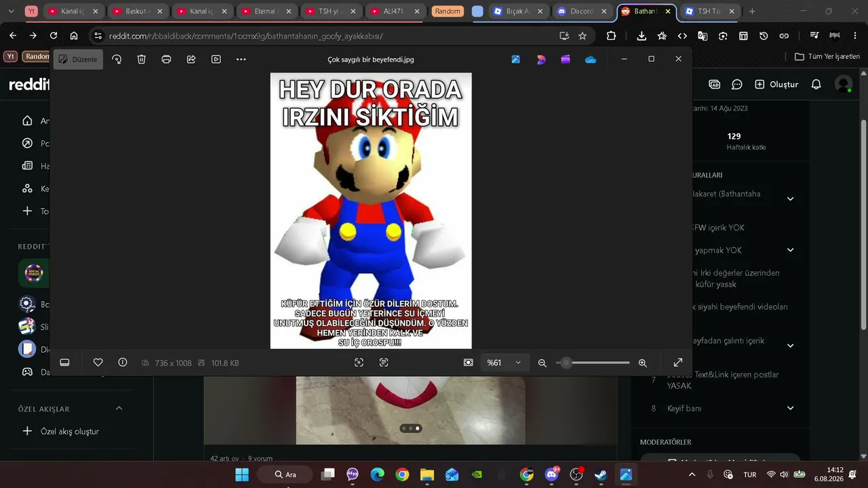
Task: Open Clipchamp icon in Photos title bar
Action: click(566, 60)
